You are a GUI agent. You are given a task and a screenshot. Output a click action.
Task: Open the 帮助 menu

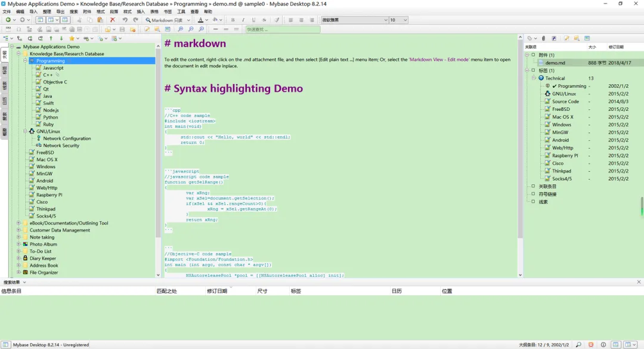click(208, 11)
